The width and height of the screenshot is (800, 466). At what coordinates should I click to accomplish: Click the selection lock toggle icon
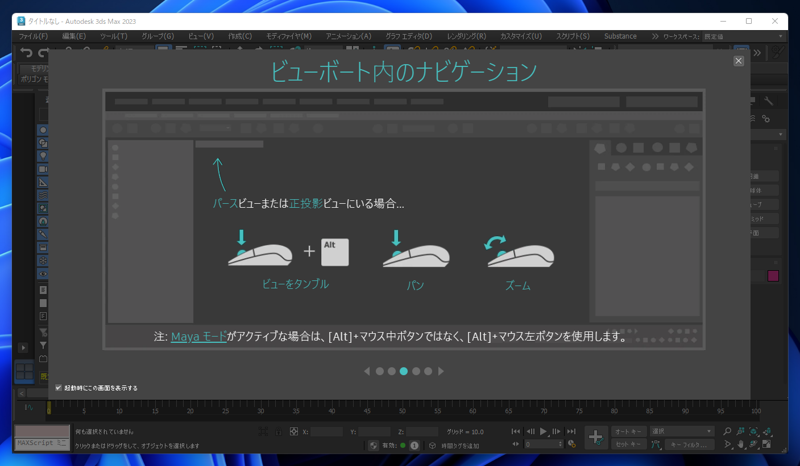click(x=279, y=432)
